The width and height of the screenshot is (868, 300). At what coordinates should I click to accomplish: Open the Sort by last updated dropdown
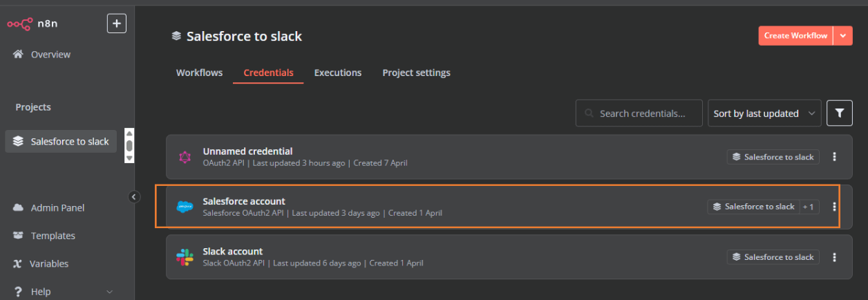(764, 113)
